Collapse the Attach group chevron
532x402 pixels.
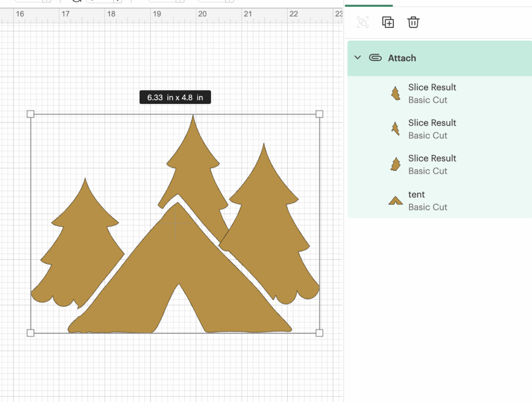pyautogui.click(x=357, y=58)
